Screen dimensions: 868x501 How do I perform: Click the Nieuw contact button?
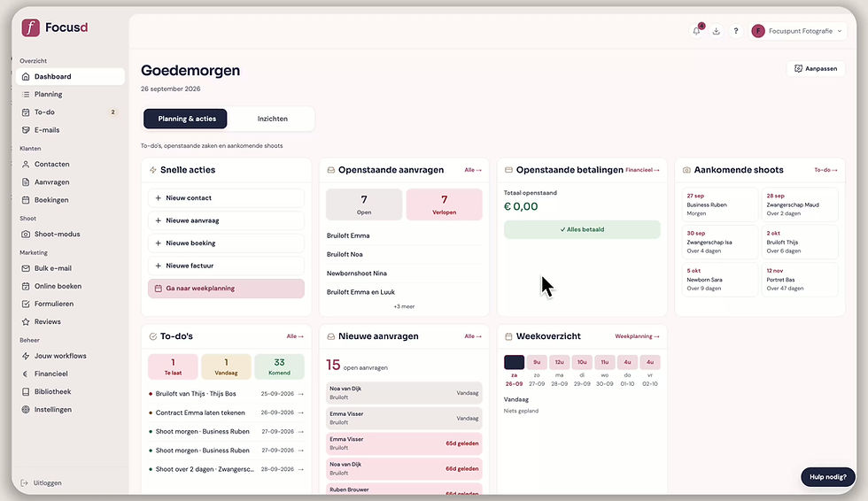point(226,198)
